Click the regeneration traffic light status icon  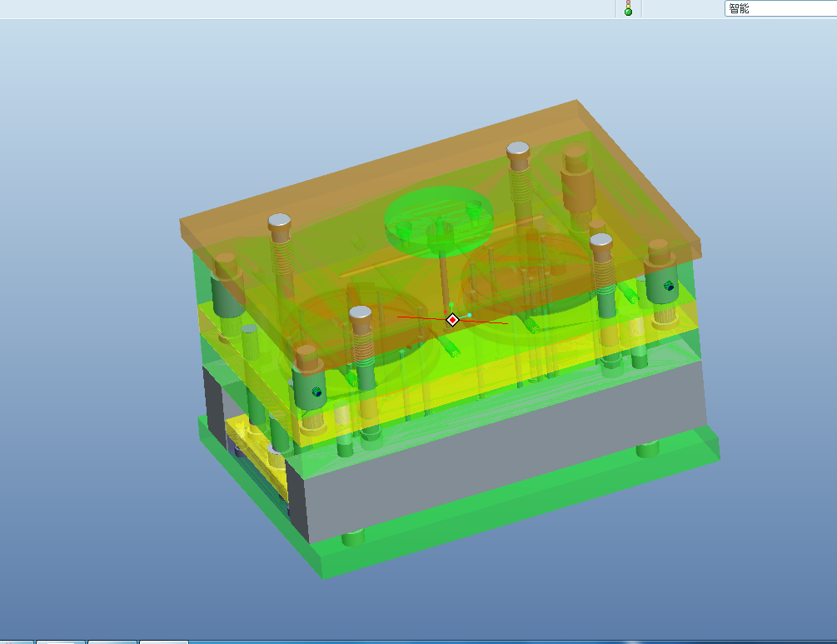tap(628, 8)
